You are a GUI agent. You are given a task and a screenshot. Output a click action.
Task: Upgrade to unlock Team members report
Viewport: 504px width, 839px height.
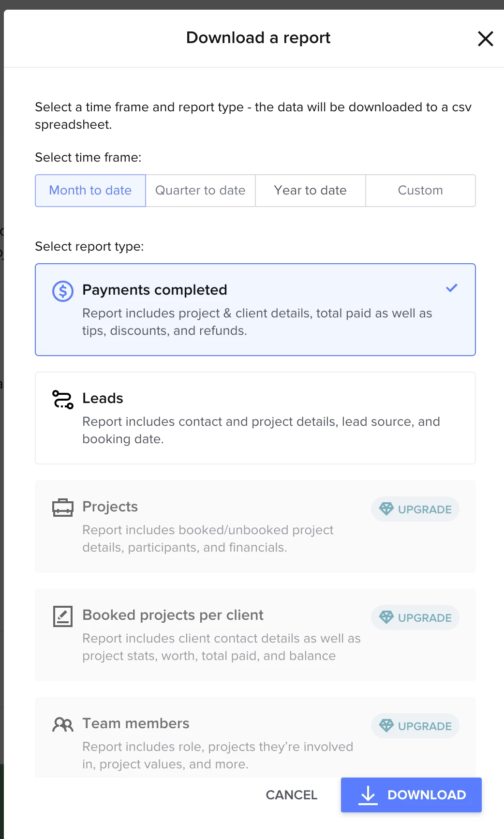tap(415, 726)
